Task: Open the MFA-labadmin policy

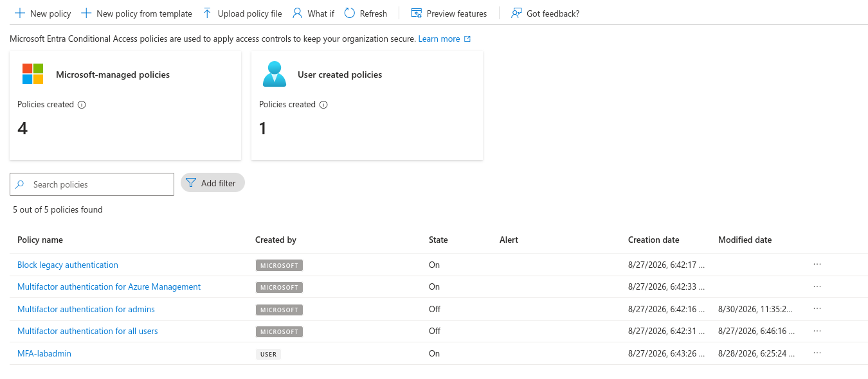Action: pos(44,353)
